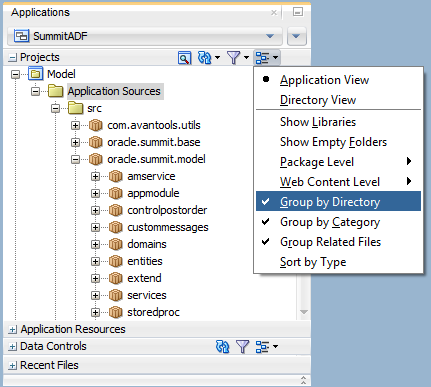Click the domains package icon
The height and width of the screenshot is (387, 431).
point(116,244)
